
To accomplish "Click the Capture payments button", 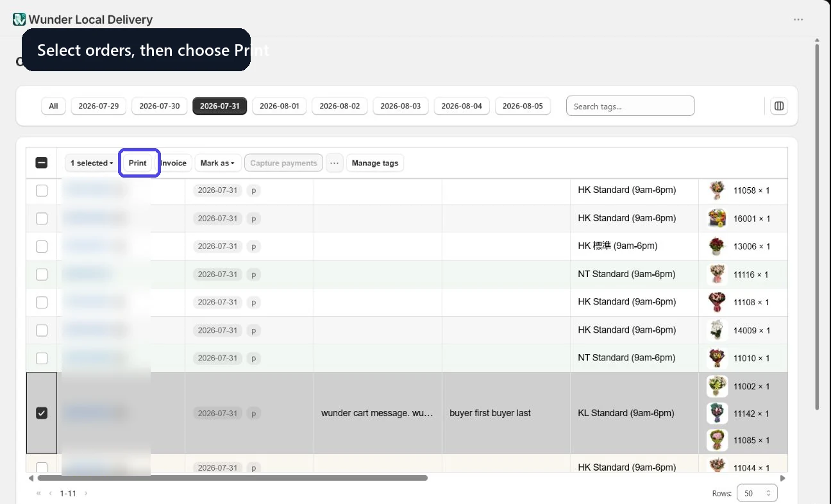I will [x=283, y=163].
